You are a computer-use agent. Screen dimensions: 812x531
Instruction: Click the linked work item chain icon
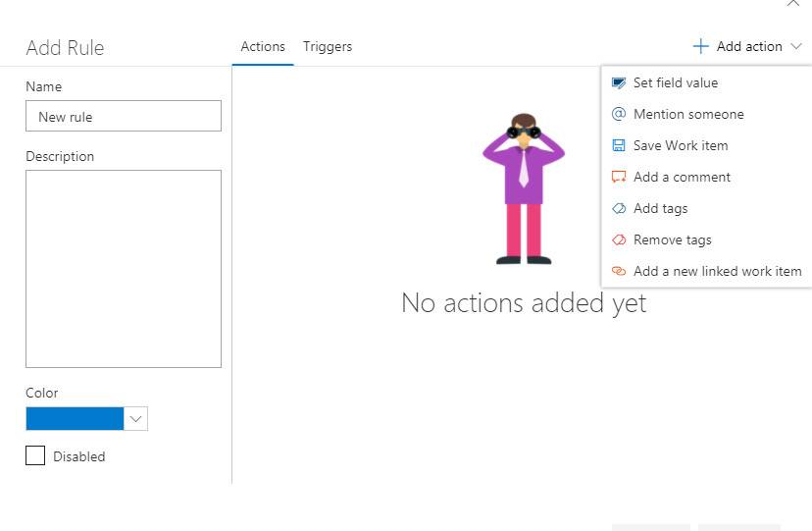coord(619,271)
